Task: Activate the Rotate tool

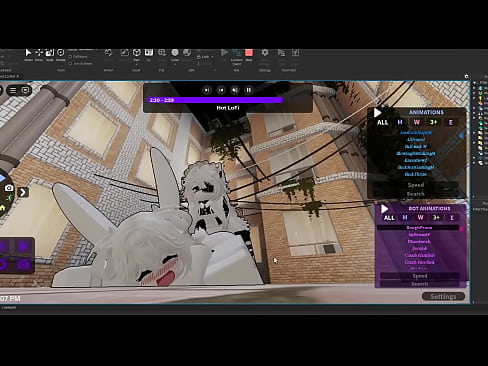Action: 61,53
